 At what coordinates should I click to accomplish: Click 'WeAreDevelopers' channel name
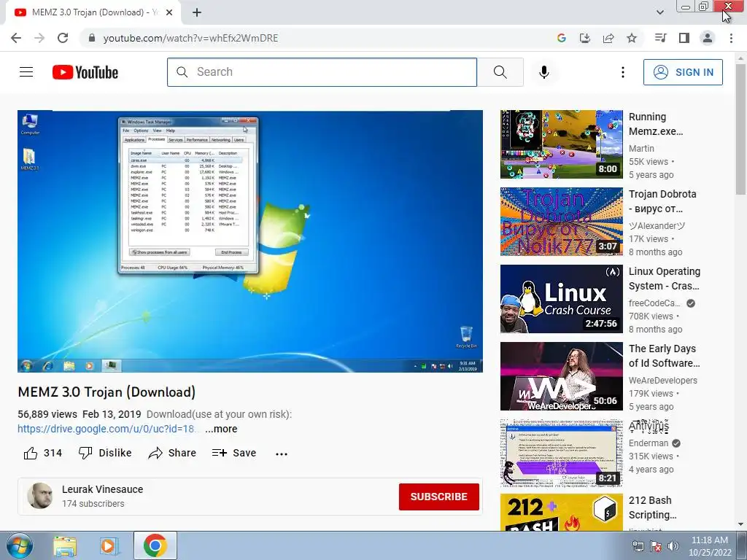[662, 380]
